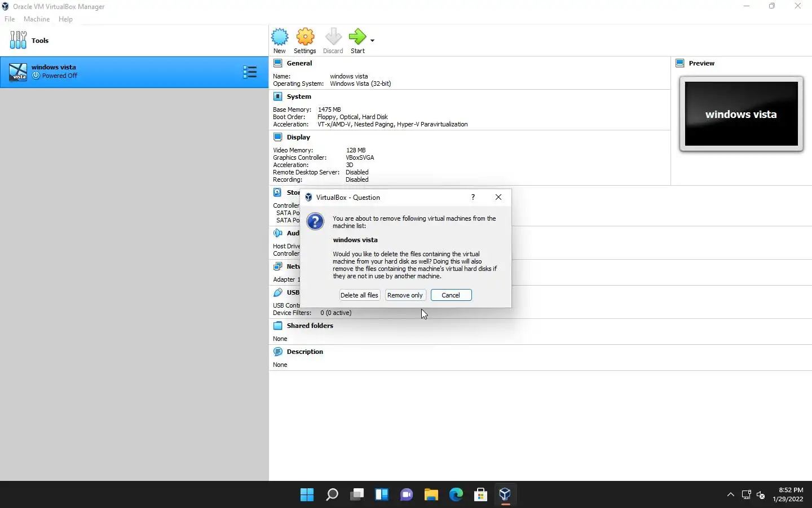The height and width of the screenshot is (508, 812).
Task: Click the VBoxSVGA graphics controller value
Action: (360, 157)
